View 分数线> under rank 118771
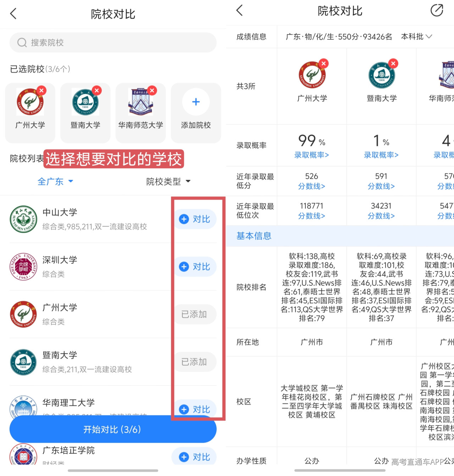This screenshot has width=454, height=476. point(312,216)
